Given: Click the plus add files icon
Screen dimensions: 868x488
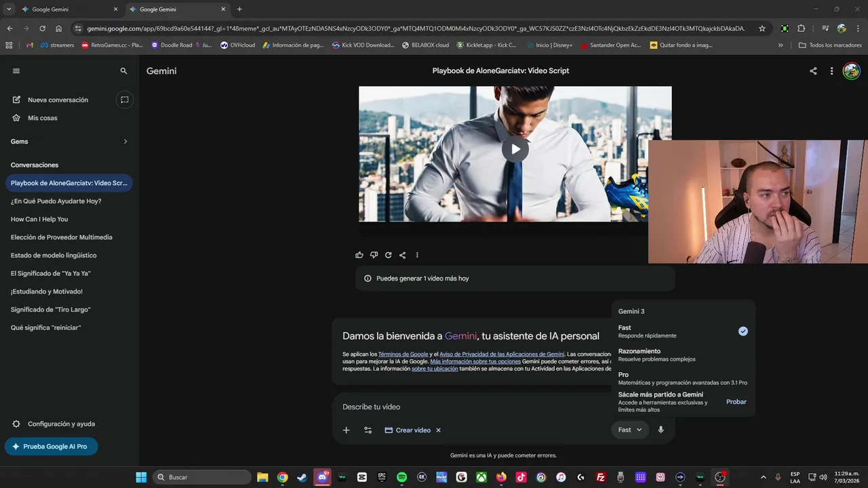Looking at the screenshot, I should [346, 430].
